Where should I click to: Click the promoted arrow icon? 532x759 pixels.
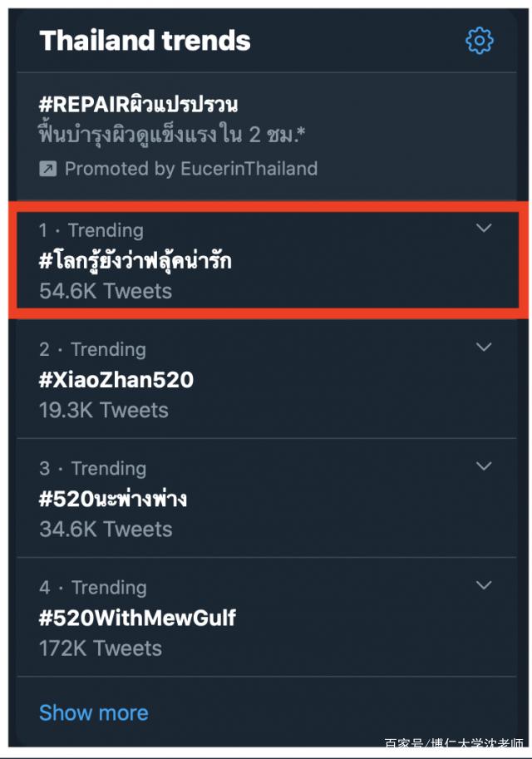point(48,169)
